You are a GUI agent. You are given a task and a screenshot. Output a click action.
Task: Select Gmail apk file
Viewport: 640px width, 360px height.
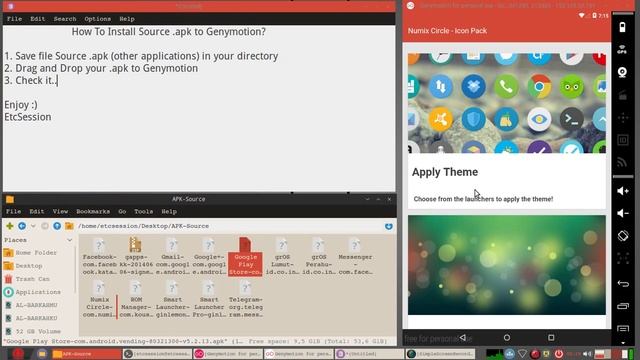pos(172,256)
